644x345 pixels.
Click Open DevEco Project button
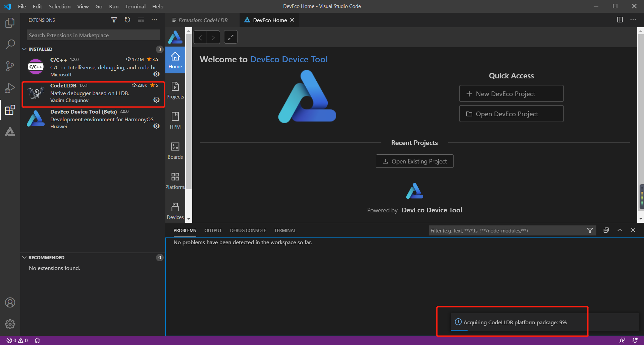pyautogui.click(x=511, y=114)
